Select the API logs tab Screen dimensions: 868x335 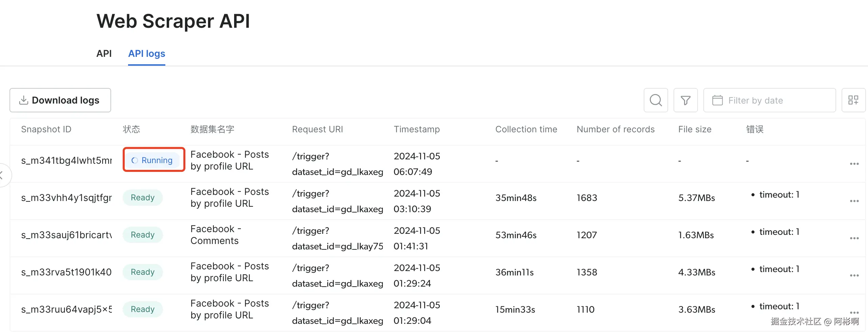[x=146, y=53]
